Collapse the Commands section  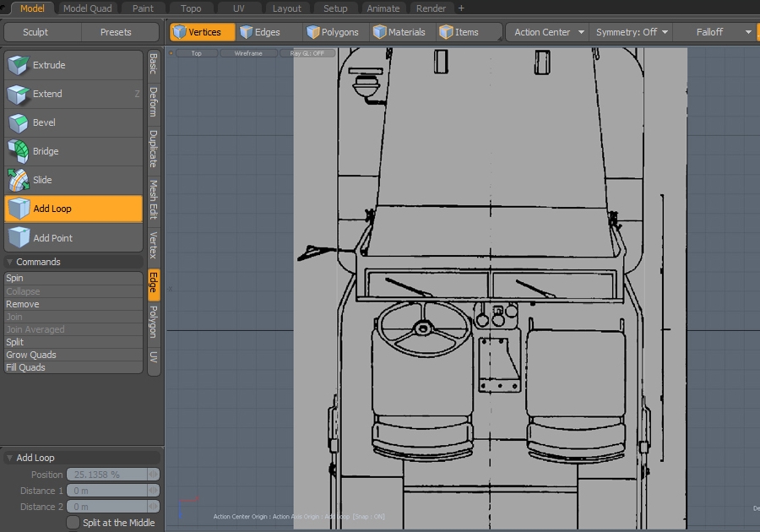tap(9, 262)
